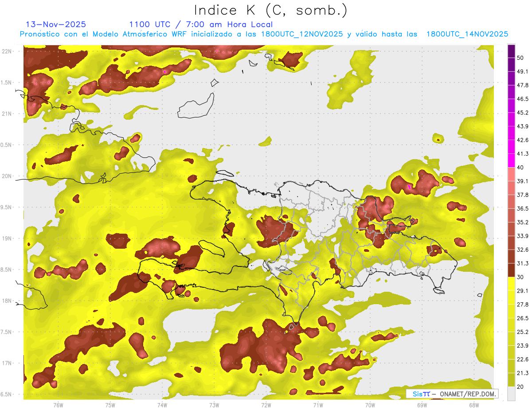Click the color scale value "25.2"
Viewport: 532px width, 411px height.
(522, 332)
